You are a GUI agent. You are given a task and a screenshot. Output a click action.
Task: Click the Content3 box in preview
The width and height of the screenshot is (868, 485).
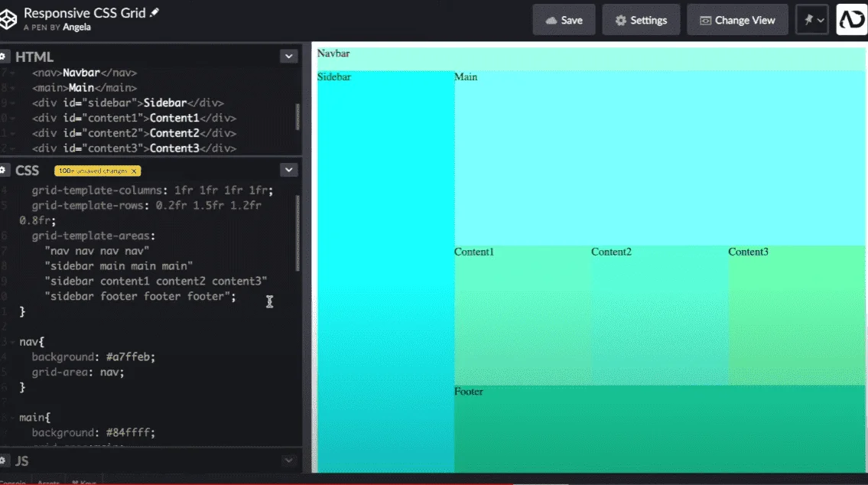(796, 315)
